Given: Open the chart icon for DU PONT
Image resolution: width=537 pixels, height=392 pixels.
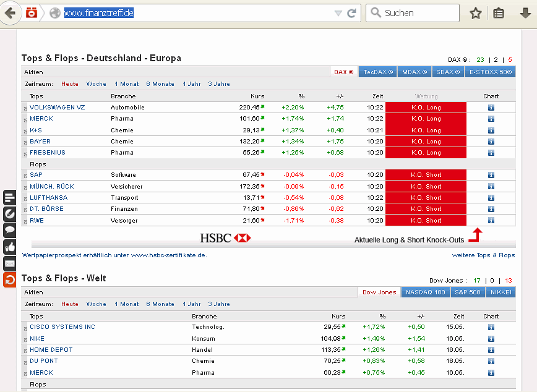Looking at the screenshot, I should [x=491, y=361].
